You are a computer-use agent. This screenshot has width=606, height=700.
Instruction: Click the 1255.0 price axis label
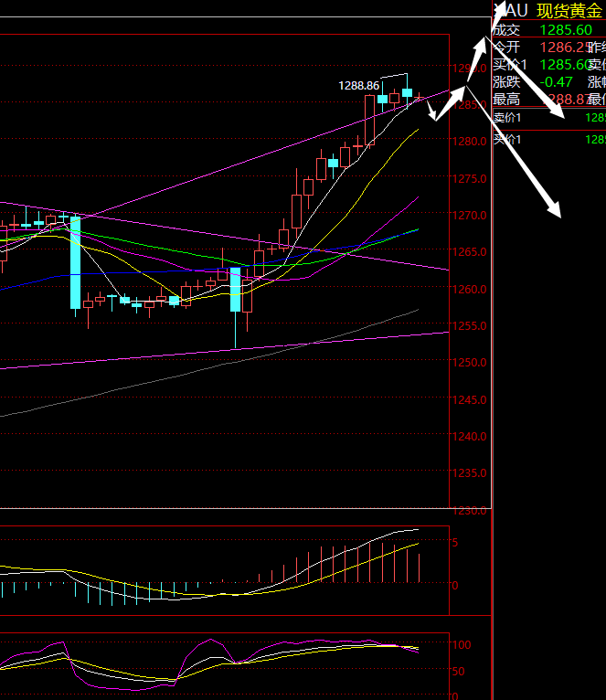tap(469, 326)
